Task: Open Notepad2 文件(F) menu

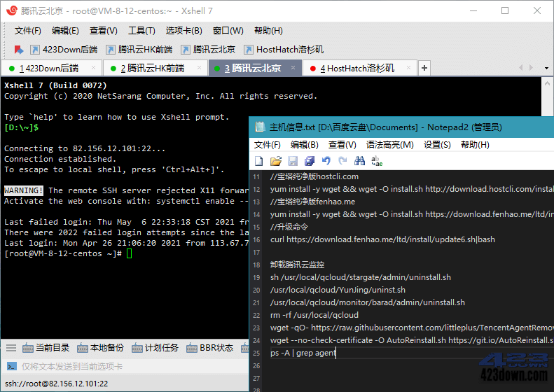Action: (x=267, y=145)
